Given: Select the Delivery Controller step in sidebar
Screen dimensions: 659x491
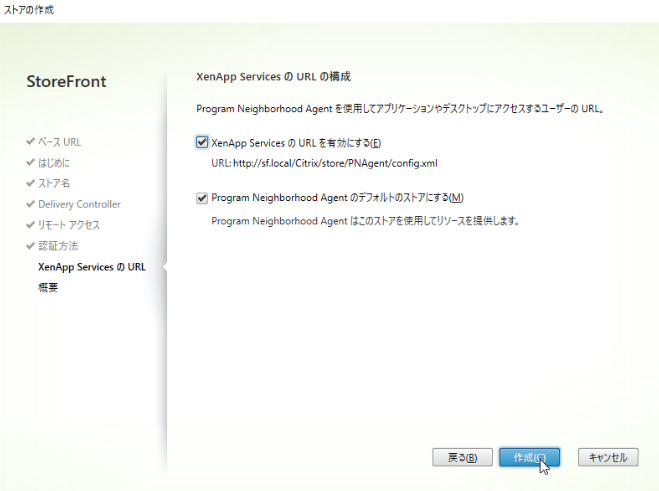Looking at the screenshot, I should click(x=79, y=204).
